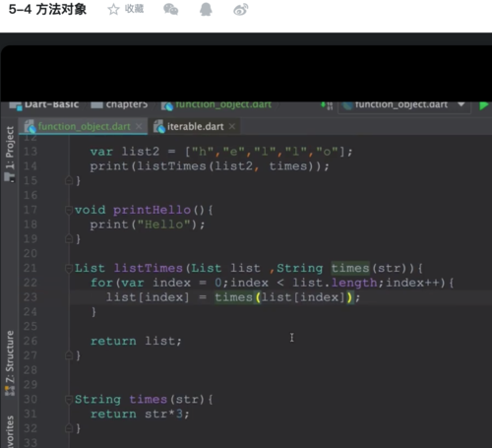Close the iterable.dart tab

[232, 126]
